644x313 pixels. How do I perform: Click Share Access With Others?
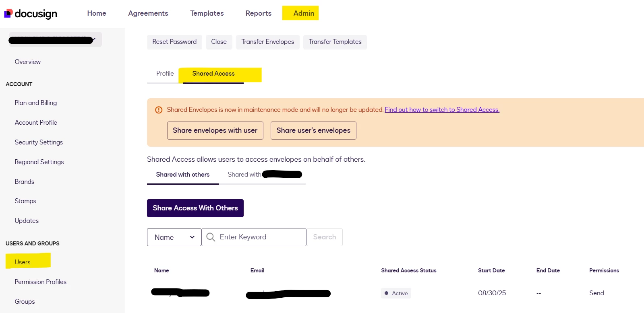click(195, 208)
